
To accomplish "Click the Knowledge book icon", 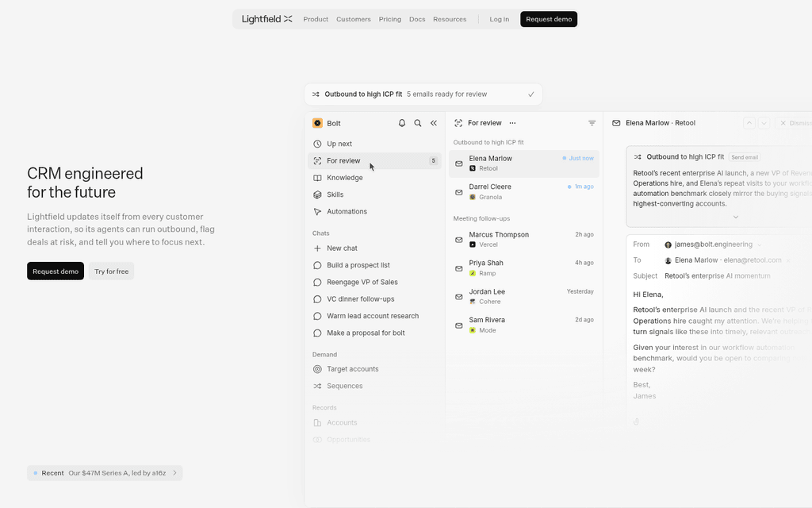I will coord(317,178).
